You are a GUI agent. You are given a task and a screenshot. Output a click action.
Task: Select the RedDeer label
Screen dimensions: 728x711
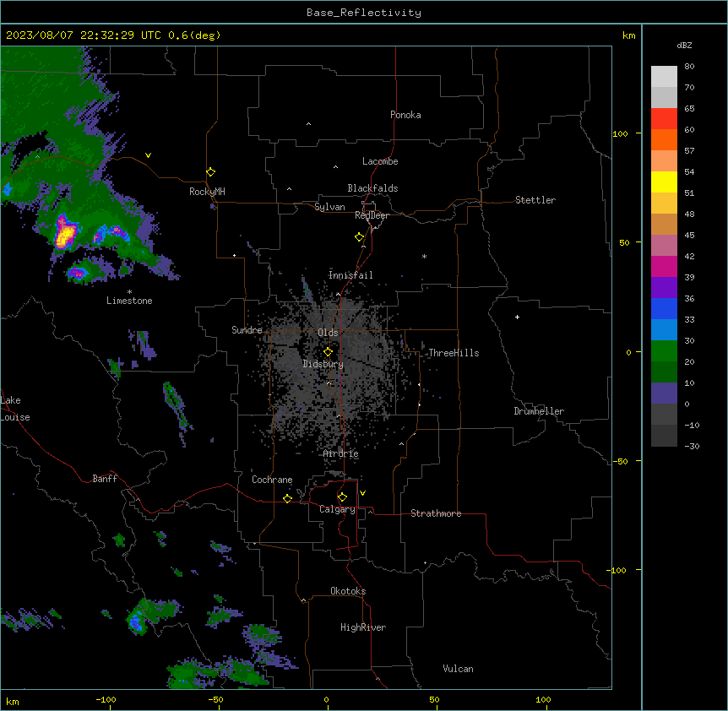[x=372, y=215]
